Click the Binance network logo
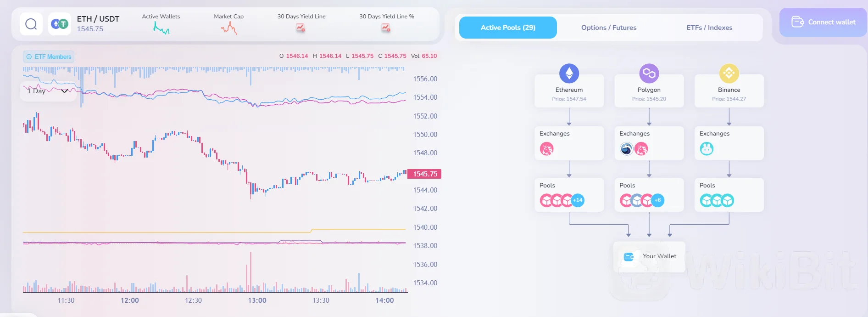The image size is (868, 317). tap(729, 73)
